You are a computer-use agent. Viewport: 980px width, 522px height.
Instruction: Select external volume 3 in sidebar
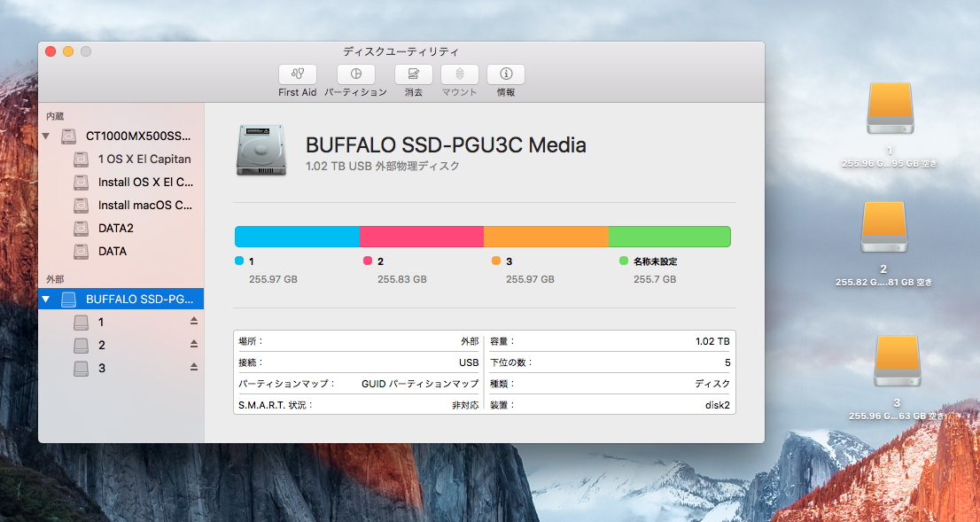point(101,368)
